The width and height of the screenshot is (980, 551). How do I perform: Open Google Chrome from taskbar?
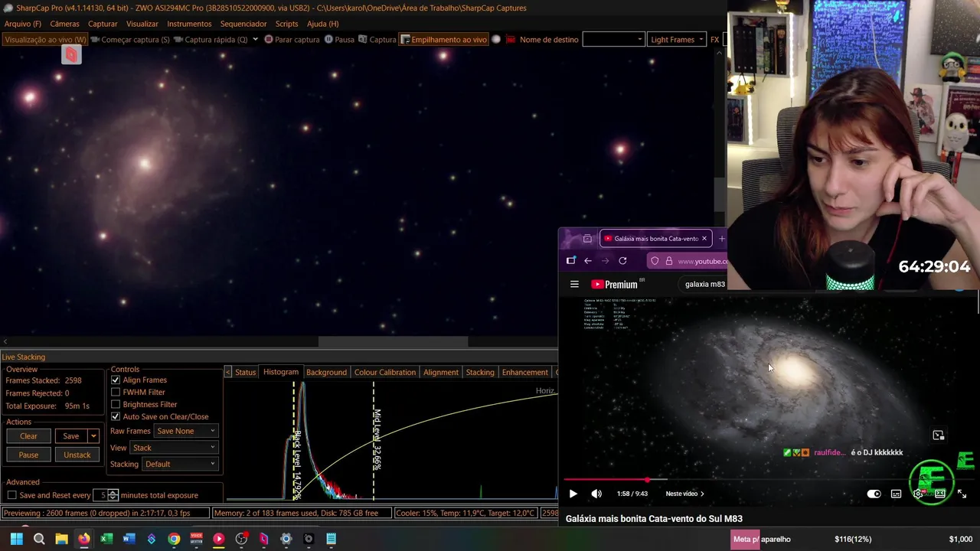[x=174, y=539]
